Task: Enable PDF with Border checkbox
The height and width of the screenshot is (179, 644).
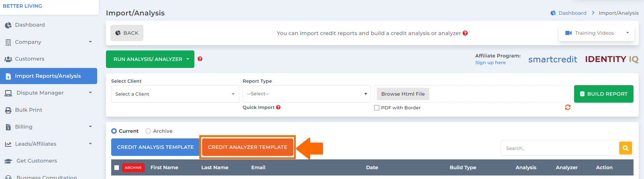Action: coord(377,108)
